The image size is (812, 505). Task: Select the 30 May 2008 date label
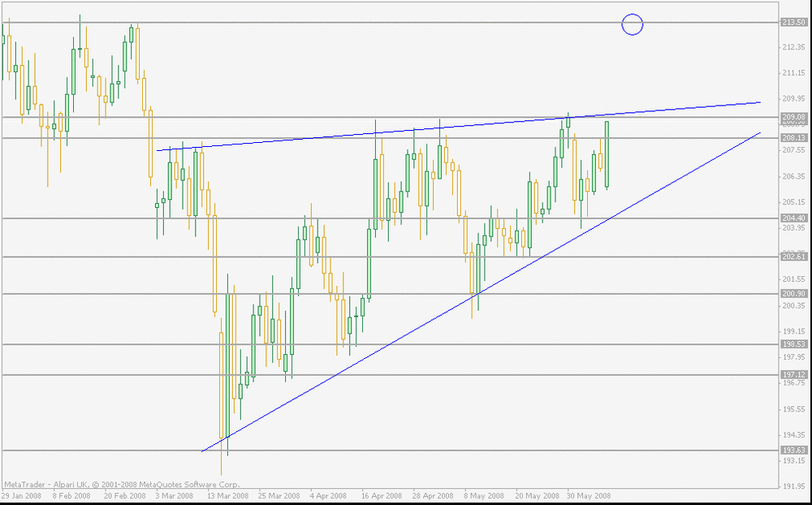588,496
